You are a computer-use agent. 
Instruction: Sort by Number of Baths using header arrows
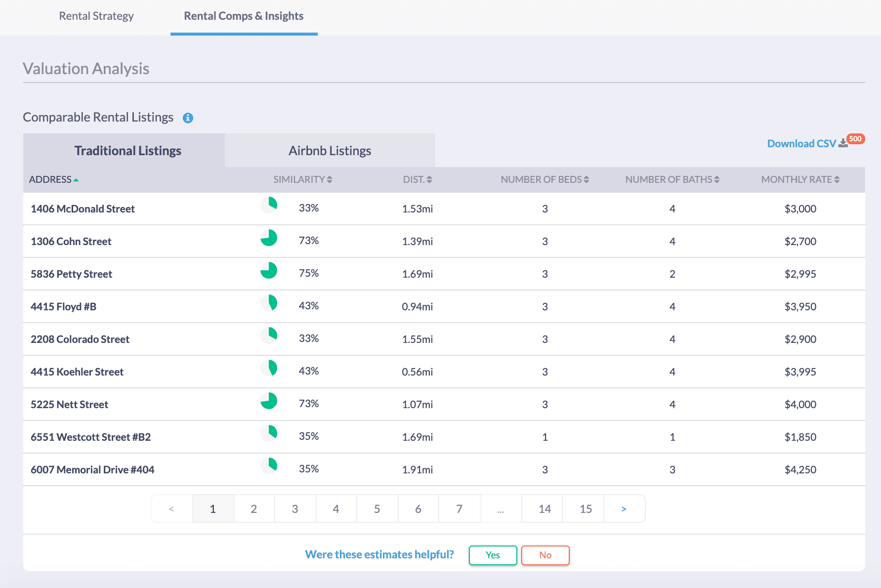coord(716,179)
